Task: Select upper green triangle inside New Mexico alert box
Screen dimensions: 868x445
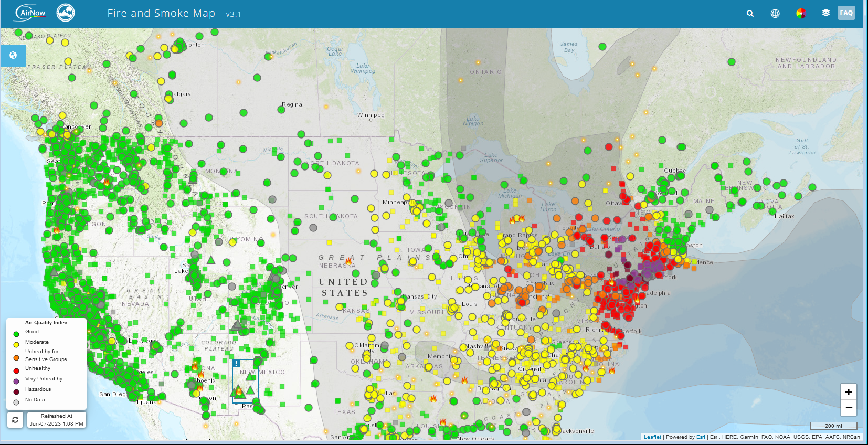Action: [x=250, y=377]
